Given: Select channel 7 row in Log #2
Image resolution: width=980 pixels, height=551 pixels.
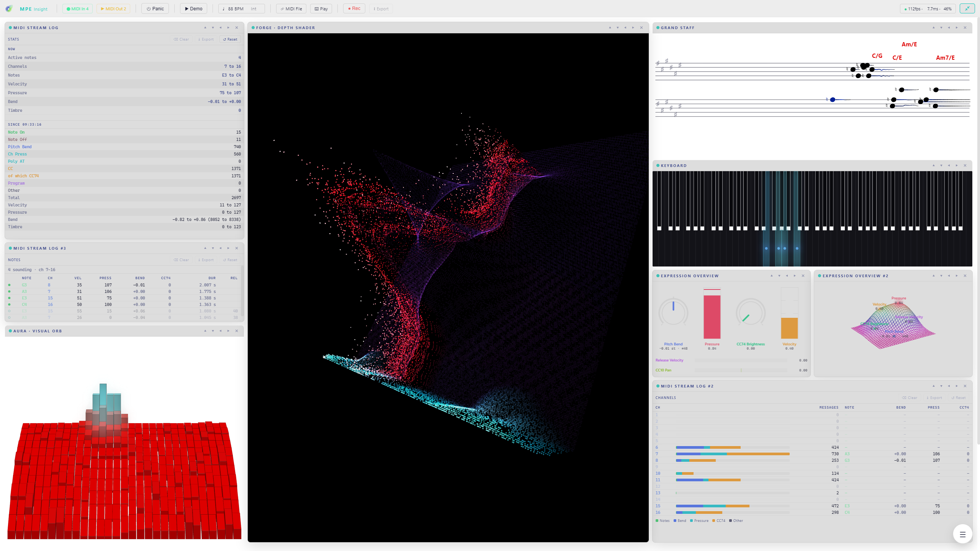Looking at the screenshot, I should [x=812, y=454].
